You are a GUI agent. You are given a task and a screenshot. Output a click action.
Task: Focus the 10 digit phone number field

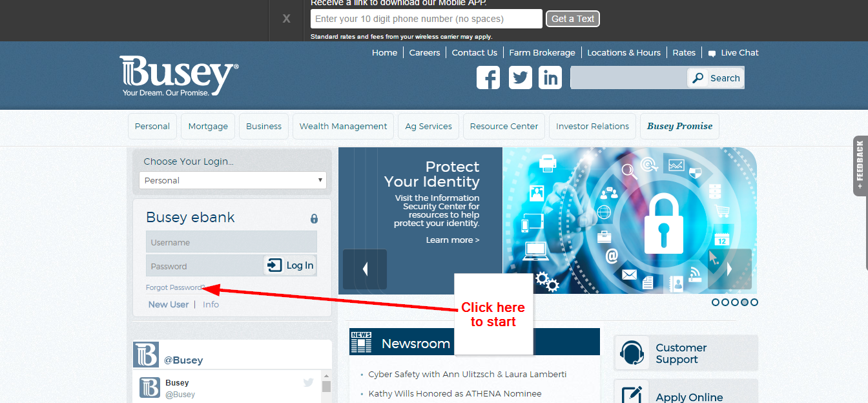pos(426,19)
